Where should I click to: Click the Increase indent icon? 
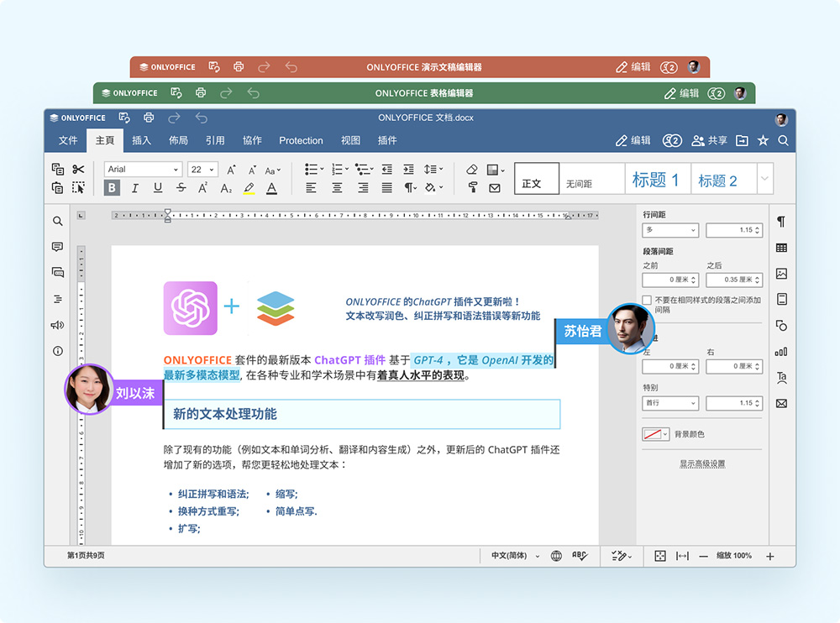coord(408,170)
